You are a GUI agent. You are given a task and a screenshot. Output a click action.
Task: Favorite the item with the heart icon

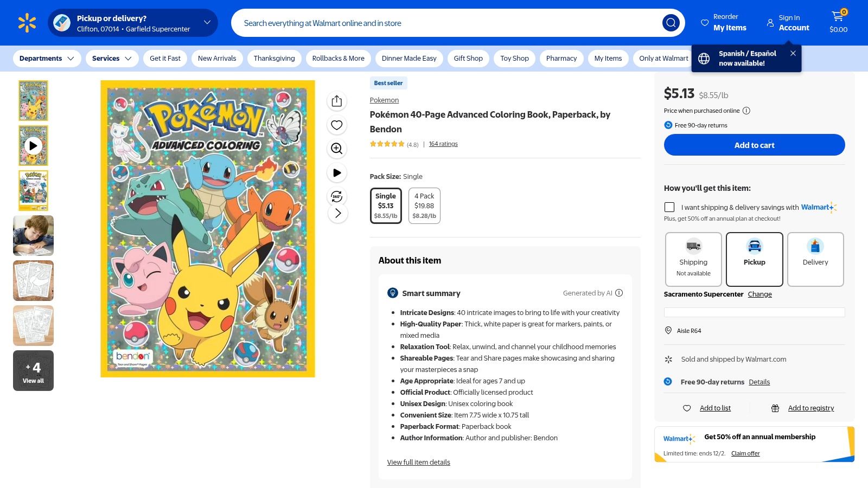click(x=336, y=125)
